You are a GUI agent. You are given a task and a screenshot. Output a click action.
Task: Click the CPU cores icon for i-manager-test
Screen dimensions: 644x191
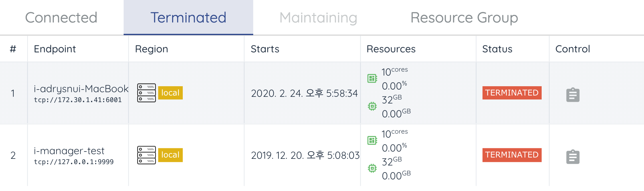click(x=372, y=141)
